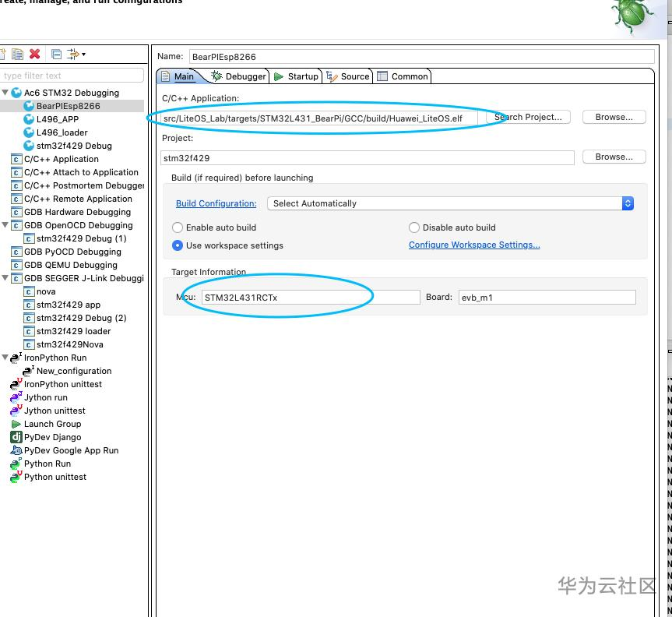Collapse the Ac6 STM32 Debugging group

click(x=5, y=93)
